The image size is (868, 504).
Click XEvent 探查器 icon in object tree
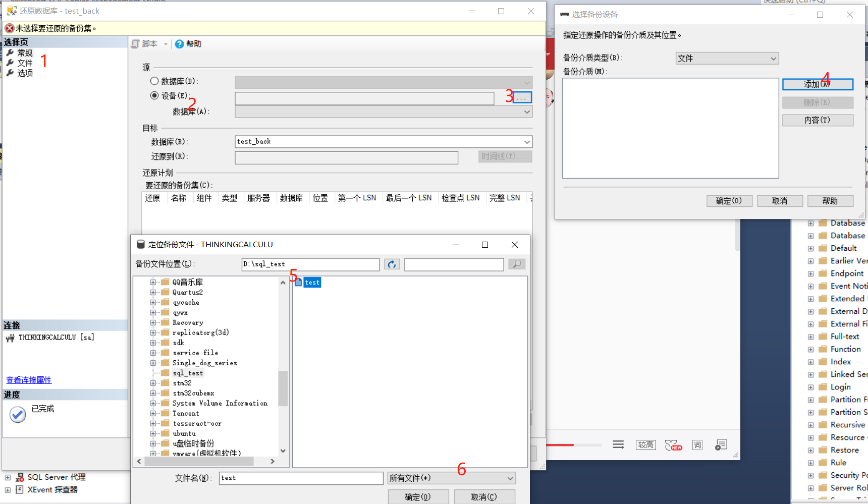point(20,490)
